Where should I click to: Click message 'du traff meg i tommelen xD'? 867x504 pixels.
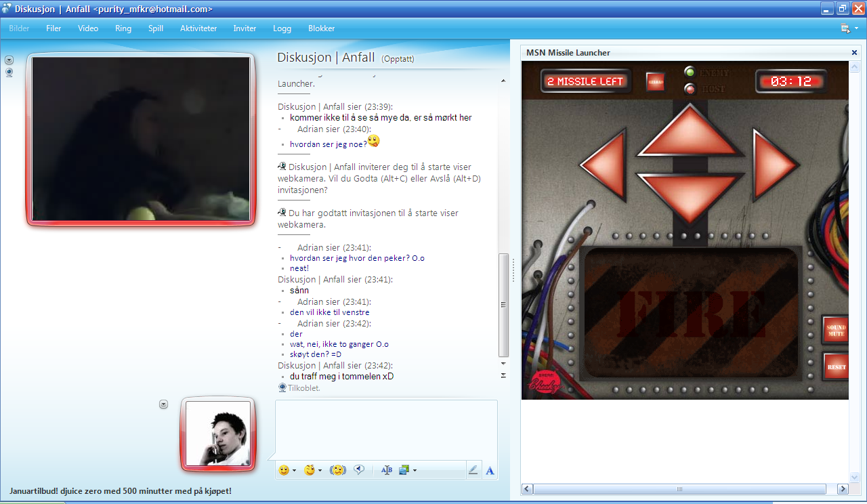[342, 376]
